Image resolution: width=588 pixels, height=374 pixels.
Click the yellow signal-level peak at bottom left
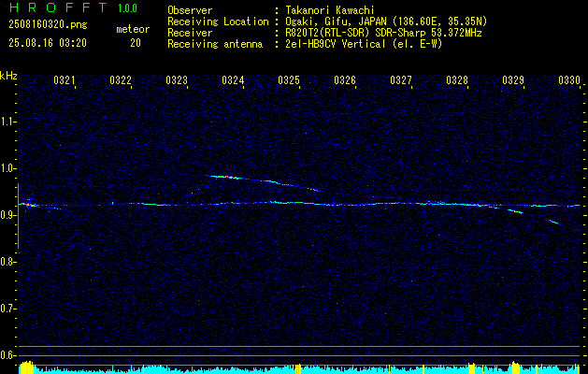(x=26, y=367)
